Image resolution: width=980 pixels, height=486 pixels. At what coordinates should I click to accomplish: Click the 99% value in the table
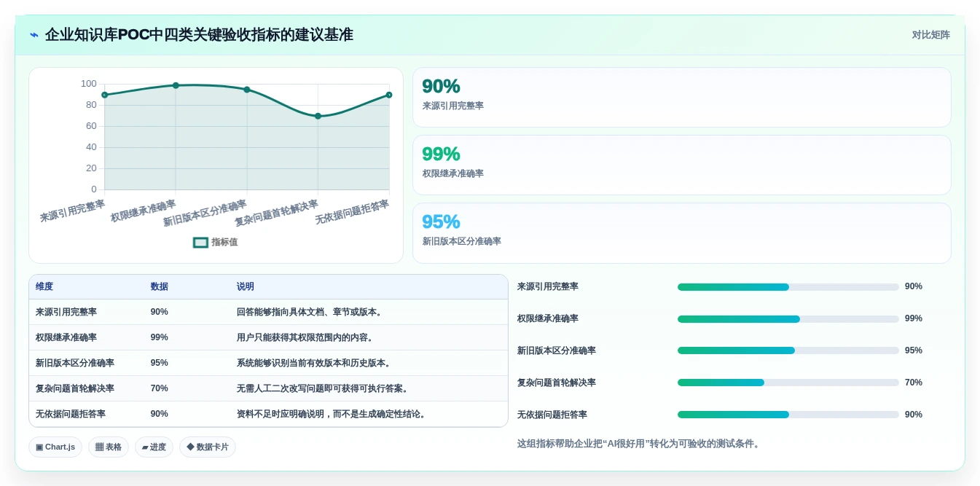[160, 337]
